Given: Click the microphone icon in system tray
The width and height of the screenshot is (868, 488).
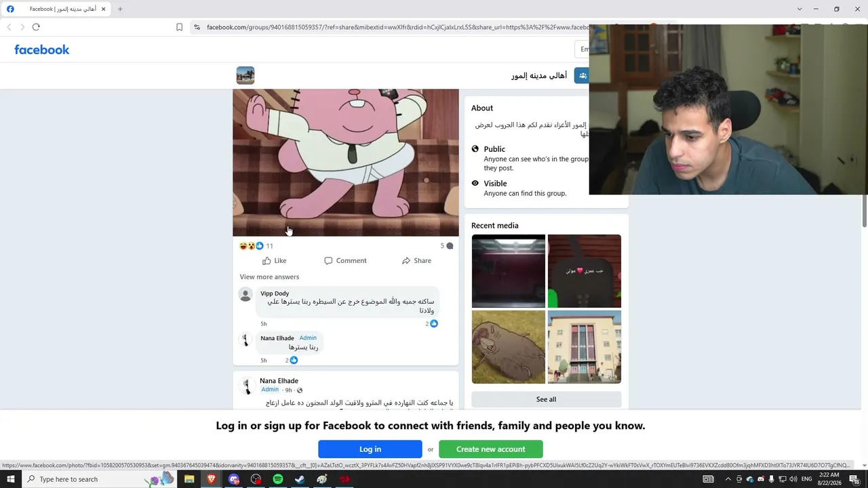Looking at the screenshot, I should click(x=772, y=479).
